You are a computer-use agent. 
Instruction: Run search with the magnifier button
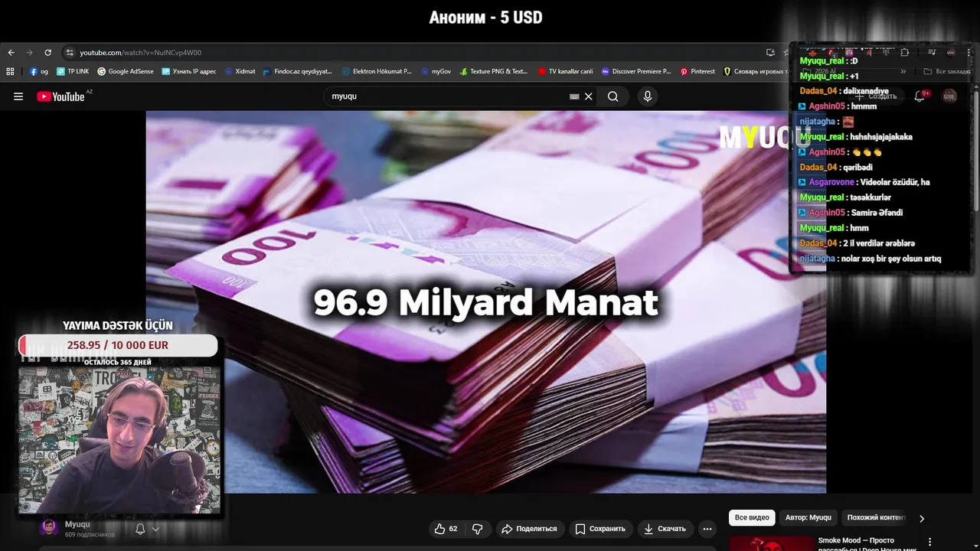pyautogui.click(x=612, y=96)
